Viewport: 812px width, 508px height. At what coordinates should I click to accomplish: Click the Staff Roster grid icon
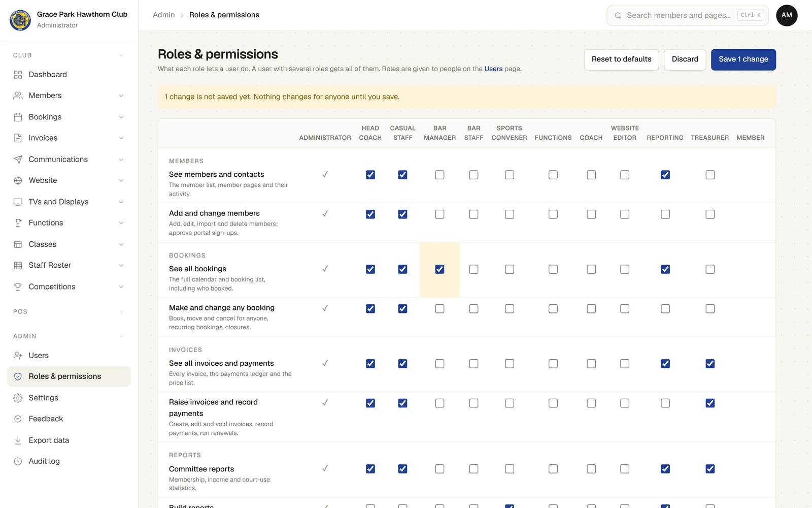pyautogui.click(x=18, y=265)
